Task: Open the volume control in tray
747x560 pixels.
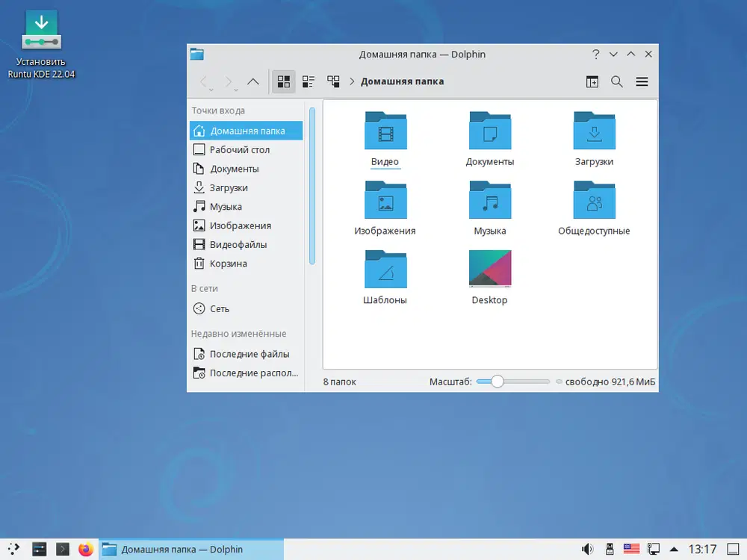Action: (587, 549)
